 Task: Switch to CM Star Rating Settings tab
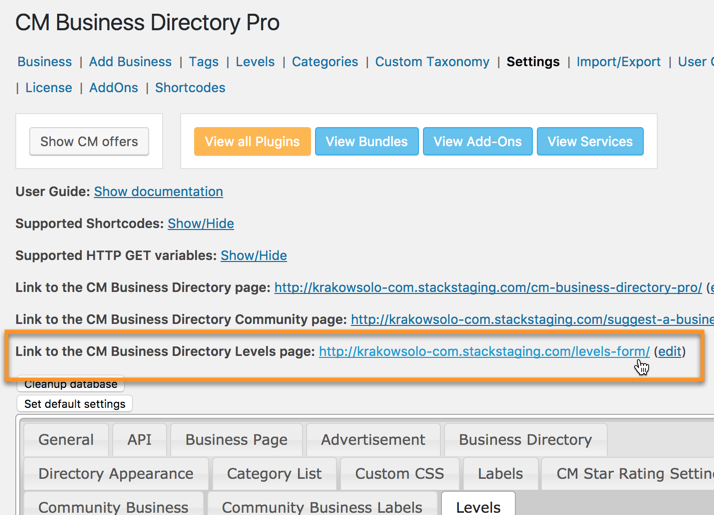tap(628, 474)
